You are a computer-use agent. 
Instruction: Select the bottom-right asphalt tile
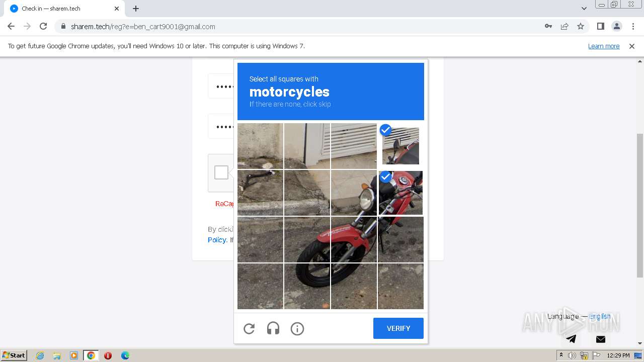(x=400, y=286)
